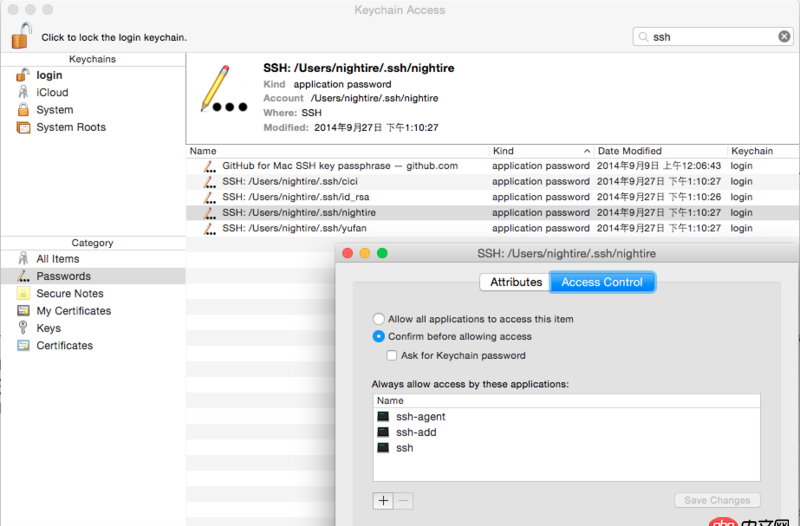Minimize the SSH nightire info window
This screenshot has width=800, height=526.
tap(365, 253)
